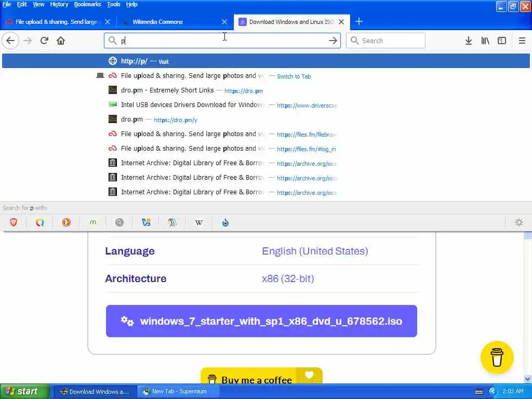This screenshot has height=399, width=532.
Task: Toggle the sidebar view icon
Action: pyautogui.click(x=502, y=41)
